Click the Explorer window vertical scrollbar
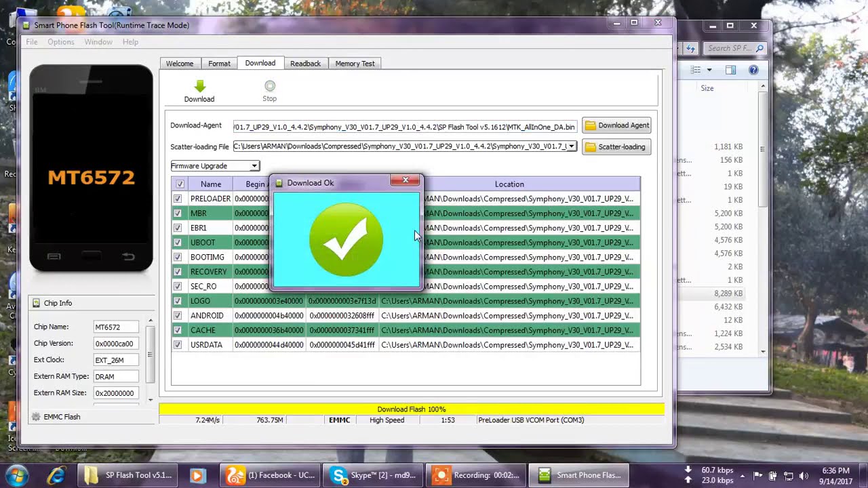The height and width of the screenshot is (488, 868). tap(763, 218)
